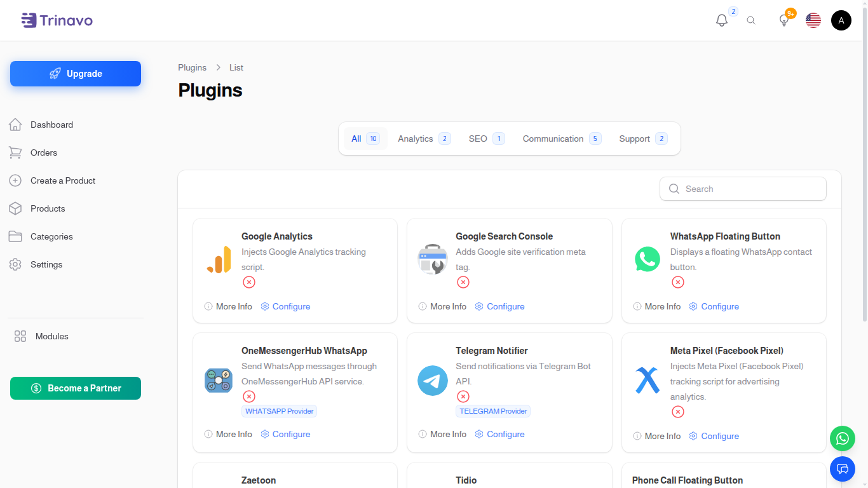Click the disabled status icon for WhatsApp Floating Button

click(678, 282)
